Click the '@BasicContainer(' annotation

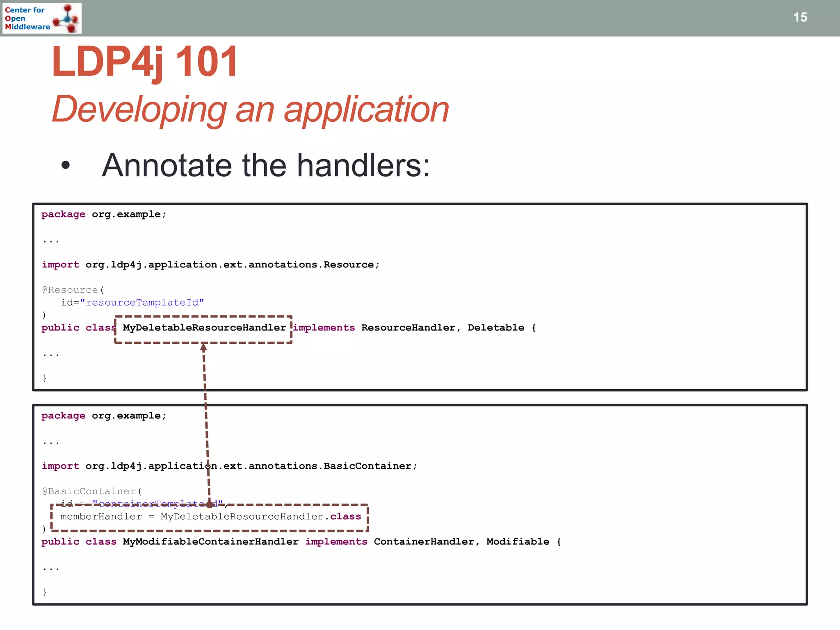(92, 491)
